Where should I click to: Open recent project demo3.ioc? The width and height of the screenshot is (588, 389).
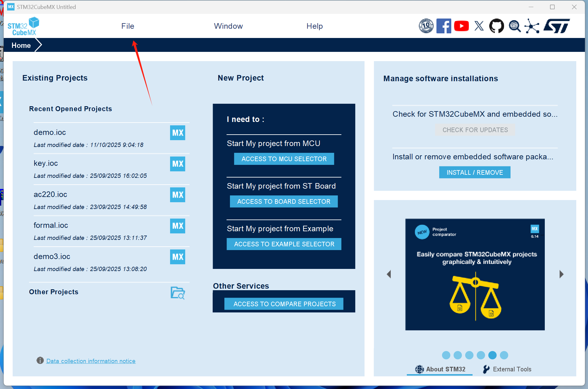[52, 257]
